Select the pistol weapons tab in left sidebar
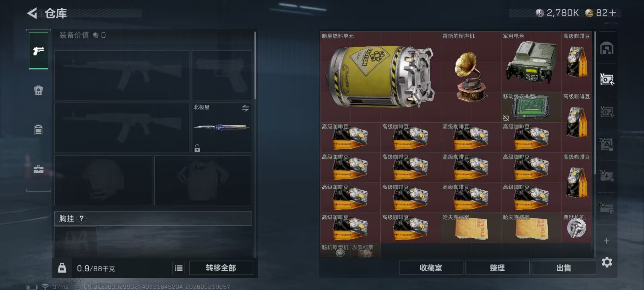The width and height of the screenshot is (644, 290). (x=39, y=51)
